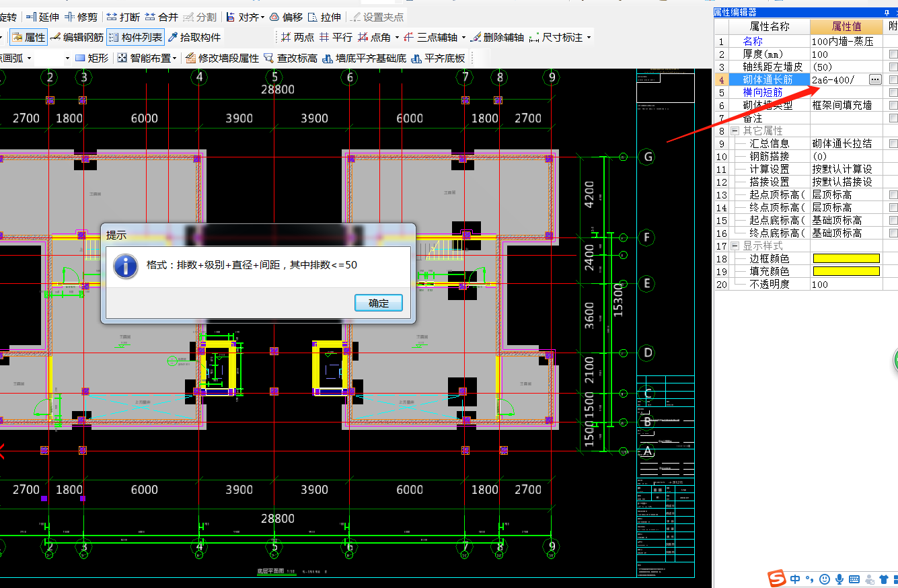Click the 设置夹点 tool
This screenshot has height=588, width=898.
377,17
